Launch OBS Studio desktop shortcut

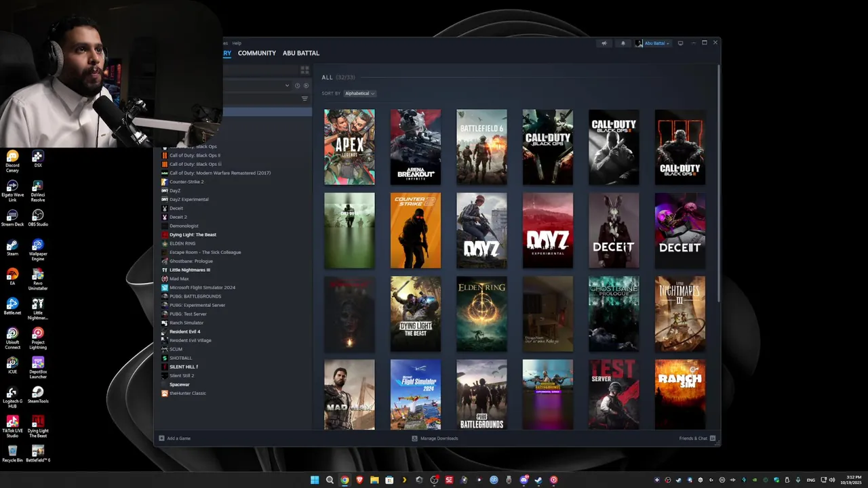tap(38, 218)
